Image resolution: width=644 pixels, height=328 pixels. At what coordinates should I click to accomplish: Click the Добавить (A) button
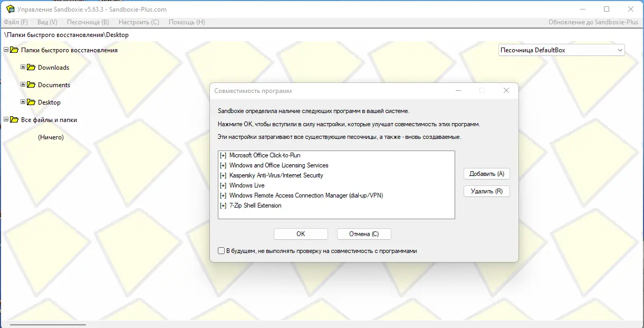click(487, 174)
